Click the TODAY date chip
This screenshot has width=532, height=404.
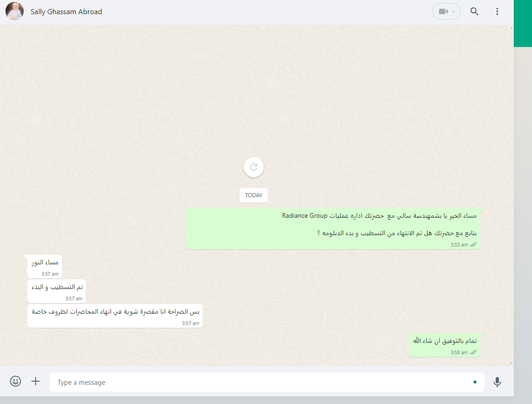pyautogui.click(x=253, y=195)
